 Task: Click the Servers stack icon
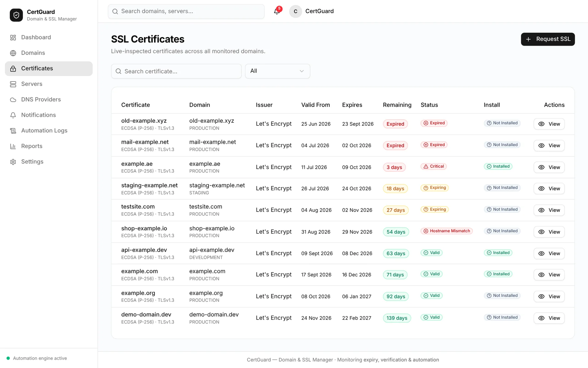pyautogui.click(x=13, y=84)
